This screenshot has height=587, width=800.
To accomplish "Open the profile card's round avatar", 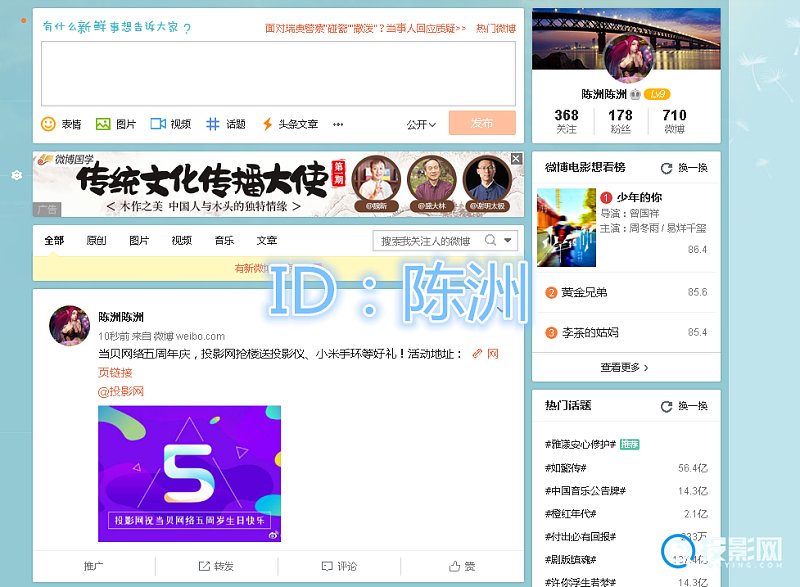I will [x=629, y=58].
